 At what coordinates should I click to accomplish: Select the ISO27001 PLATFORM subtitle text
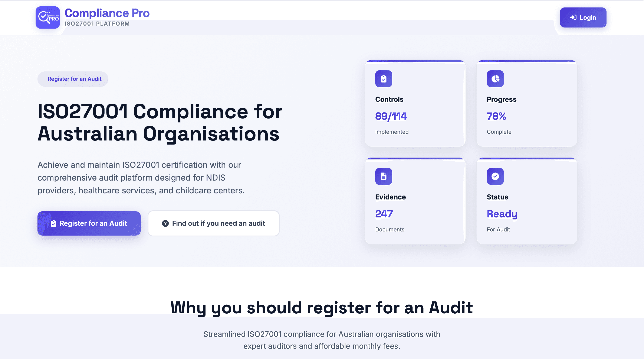97,23
